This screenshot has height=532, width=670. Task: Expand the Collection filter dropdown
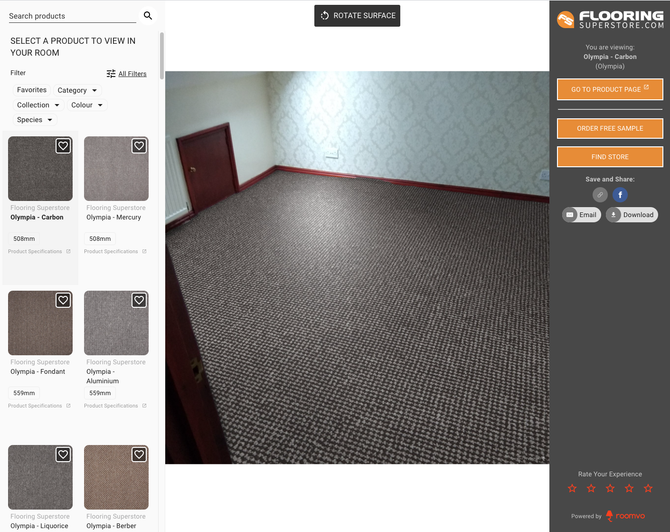[x=38, y=105]
